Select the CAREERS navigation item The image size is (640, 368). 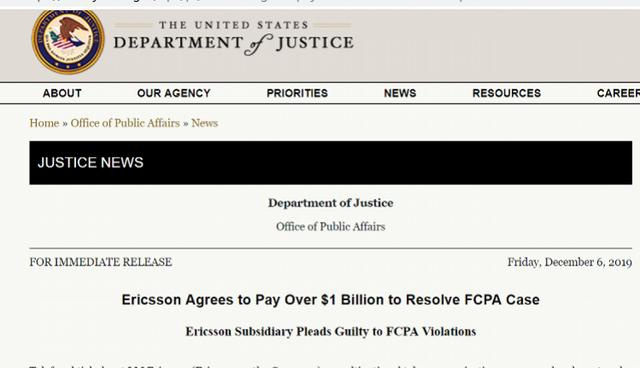(618, 93)
